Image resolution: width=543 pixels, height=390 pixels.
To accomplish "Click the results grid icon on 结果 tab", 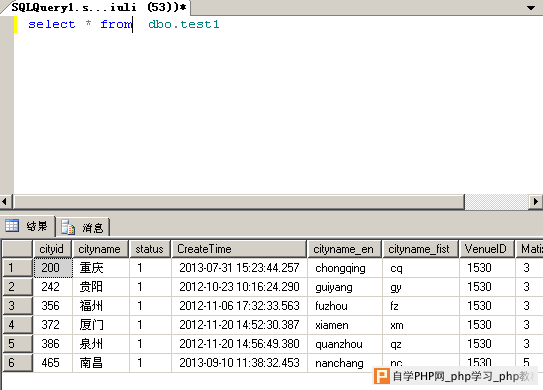I will pyautogui.click(x=12, y=226).
